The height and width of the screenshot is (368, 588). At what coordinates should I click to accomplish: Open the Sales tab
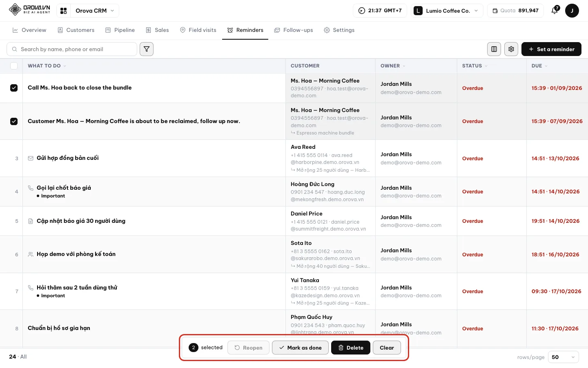coord(157,30)
